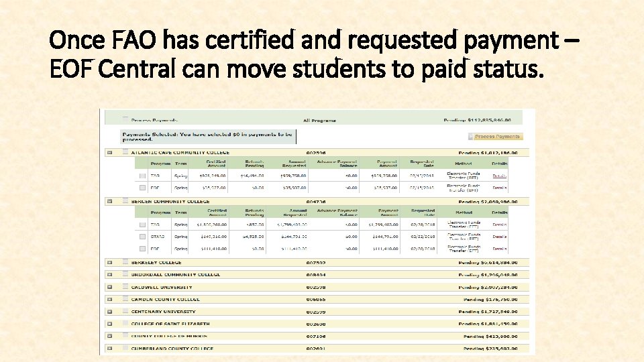This screenshot has width=644, height=362.
Task: Click the Method column header in Atlantic Cape table
Action: pyautogui.click(x=464, y=164)
